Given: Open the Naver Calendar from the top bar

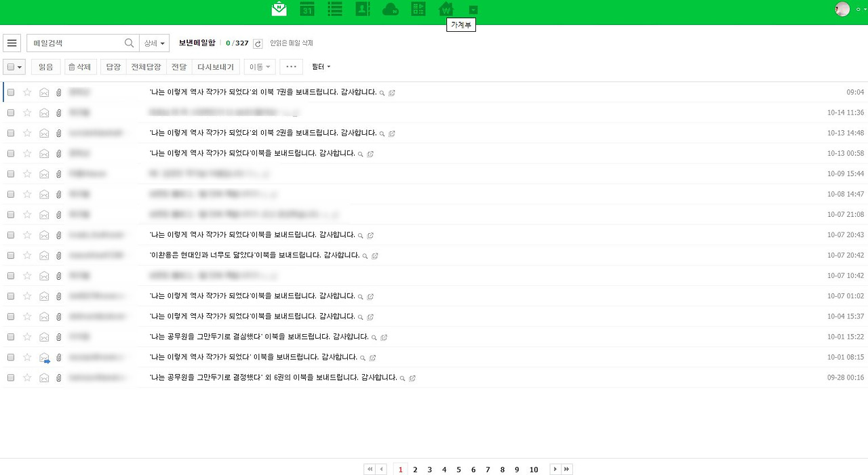Looking at the screenshot, I should (307, 9).
